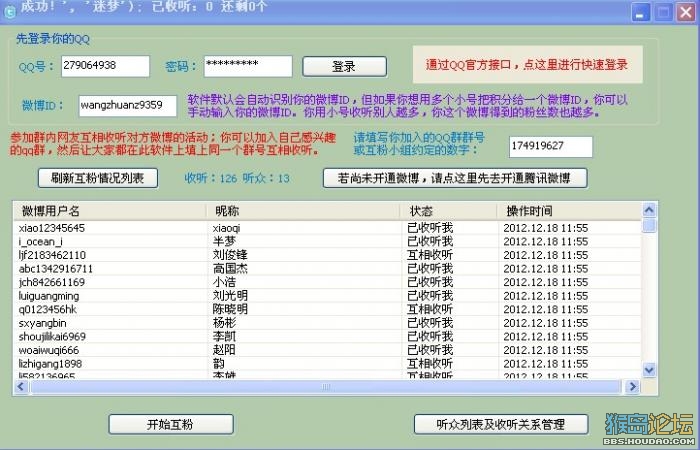Focus the 微博ID input field
The image size is (700, 450).
coord(128,106)
